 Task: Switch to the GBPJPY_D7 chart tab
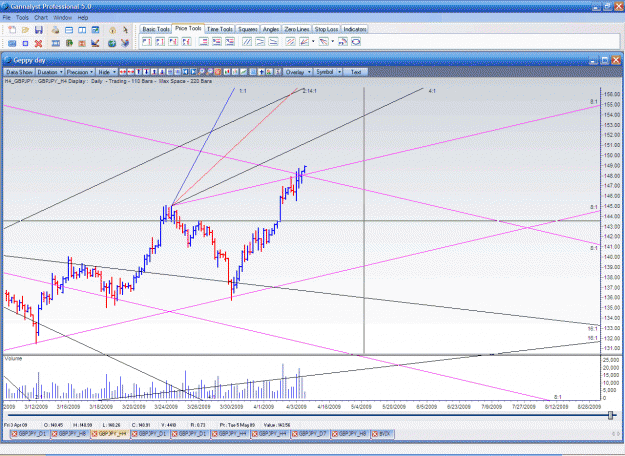pos(310,434)
